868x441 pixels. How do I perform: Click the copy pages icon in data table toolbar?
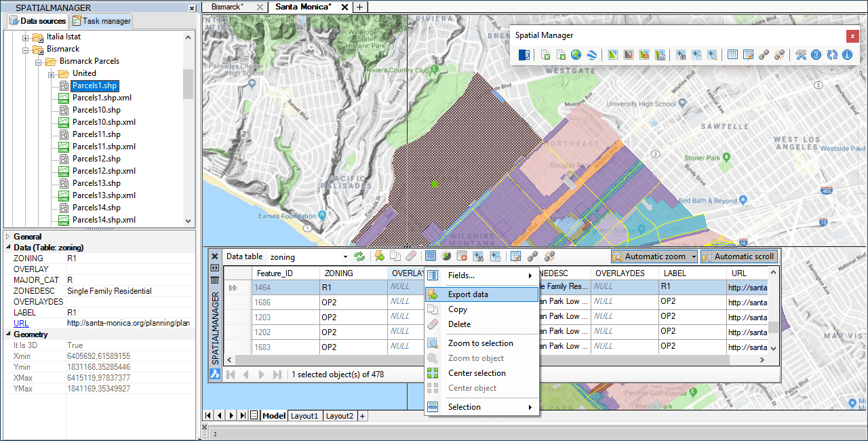(395, 256)
